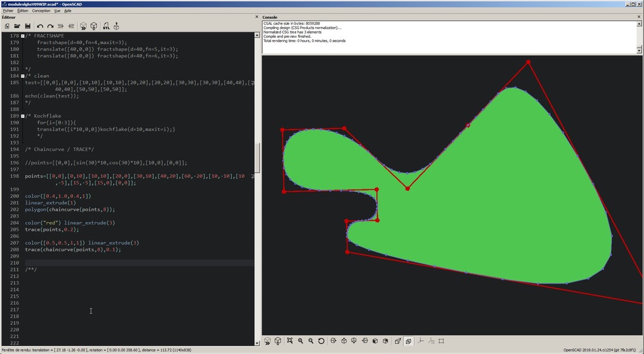Click the New file icon in editor toolbar

tap(7, 26)
